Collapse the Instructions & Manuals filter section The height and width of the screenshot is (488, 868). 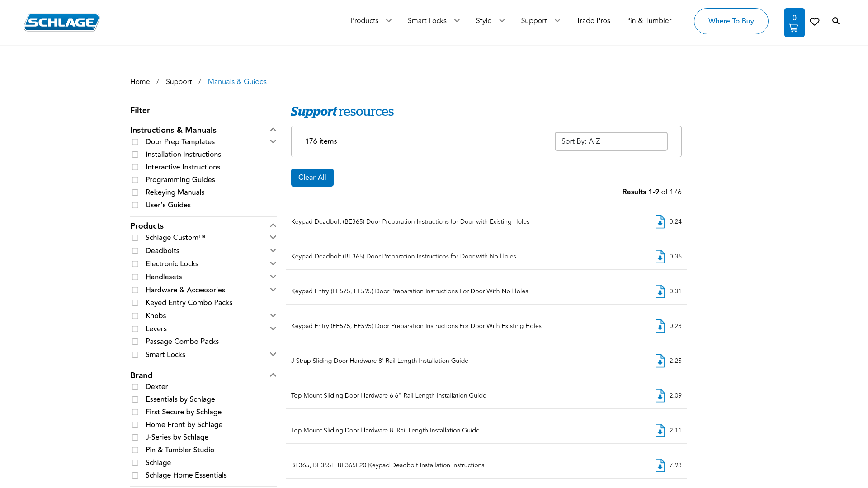tap(273, 130)
